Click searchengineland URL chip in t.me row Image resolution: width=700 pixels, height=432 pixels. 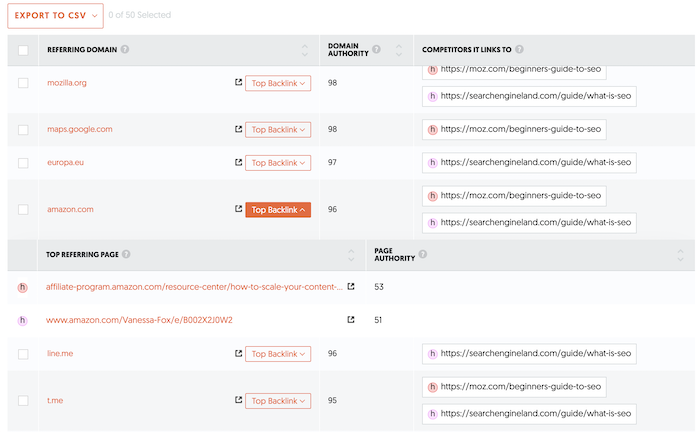point(529,414)
